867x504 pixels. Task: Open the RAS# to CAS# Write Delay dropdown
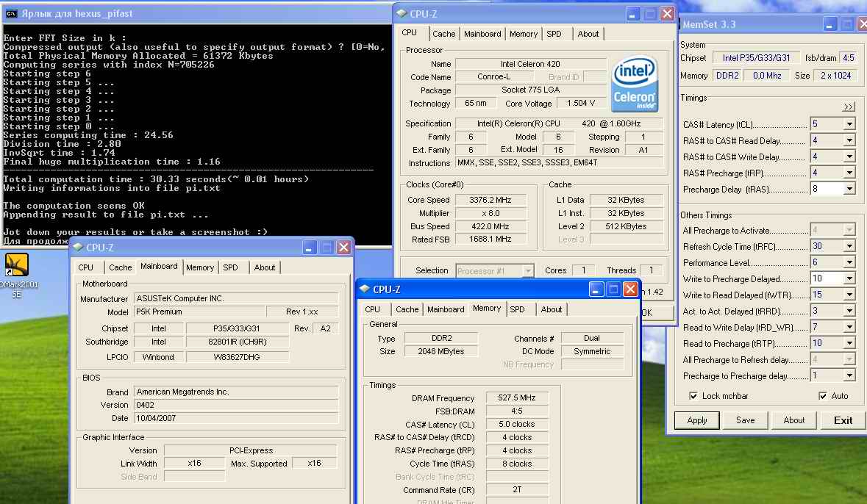[849, 156]
